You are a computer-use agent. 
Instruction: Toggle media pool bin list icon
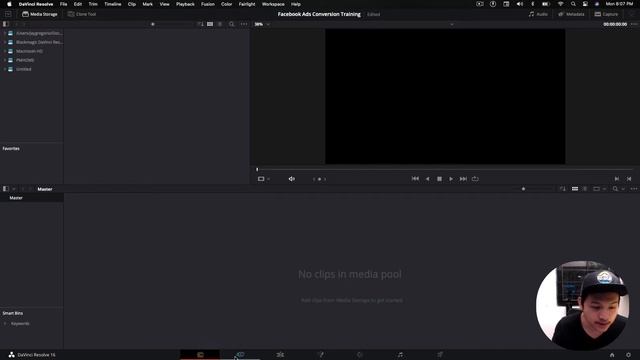pyautogui.click(x=6, y=189)
